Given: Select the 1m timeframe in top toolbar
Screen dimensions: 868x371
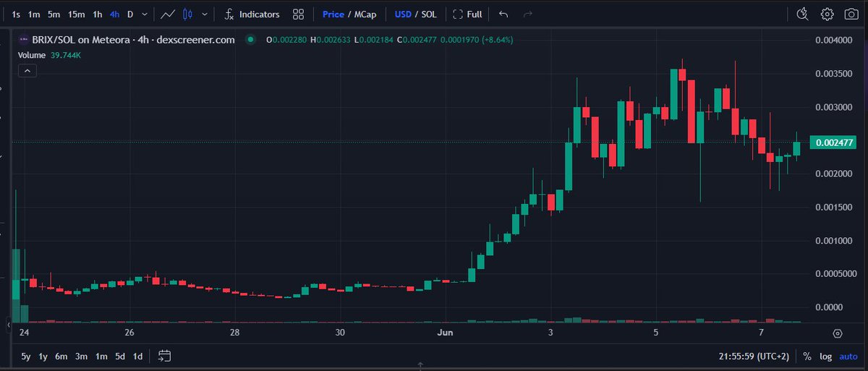Looking at the screenshot, I should tap(34, 14).
